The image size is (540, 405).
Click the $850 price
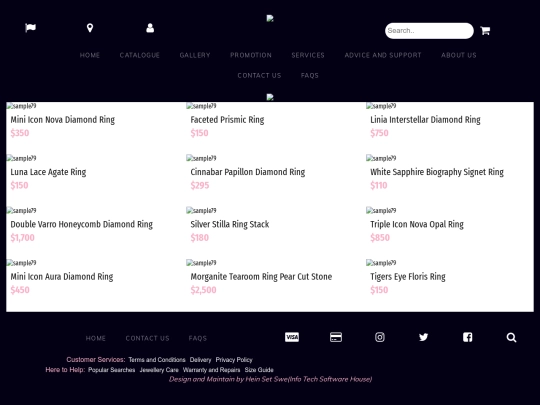(x=380, y=238)
